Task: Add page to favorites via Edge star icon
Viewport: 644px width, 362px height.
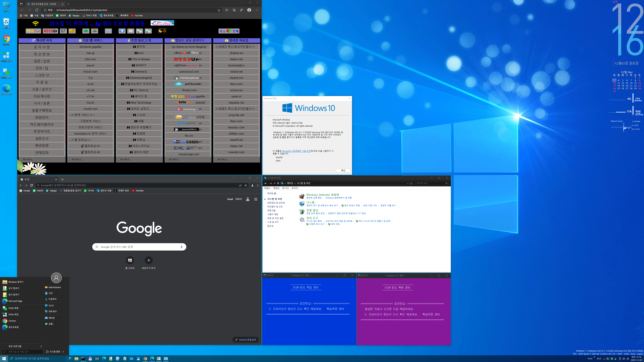Action: pyautogui.click(x=219, y=10)
